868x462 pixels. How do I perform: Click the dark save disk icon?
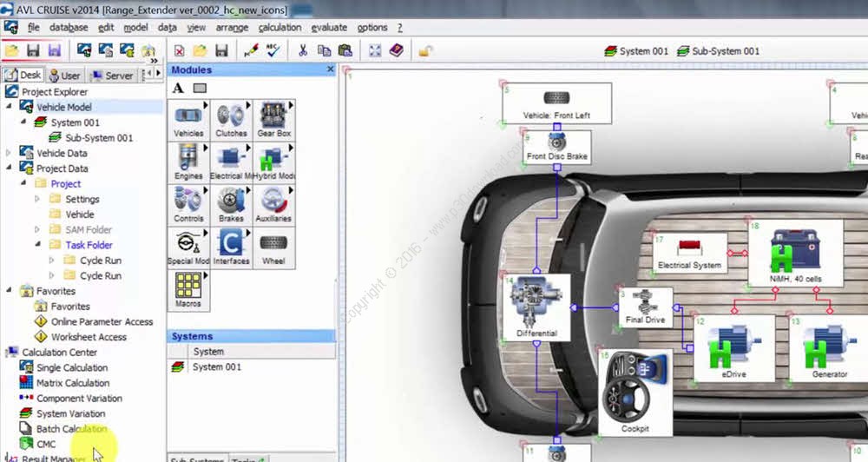click(x=33, y=51)
